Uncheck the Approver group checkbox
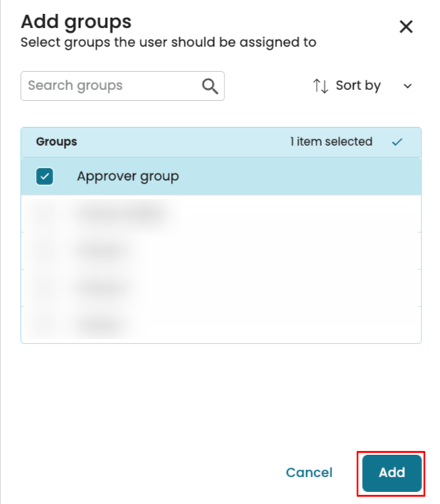 point(45,176)
